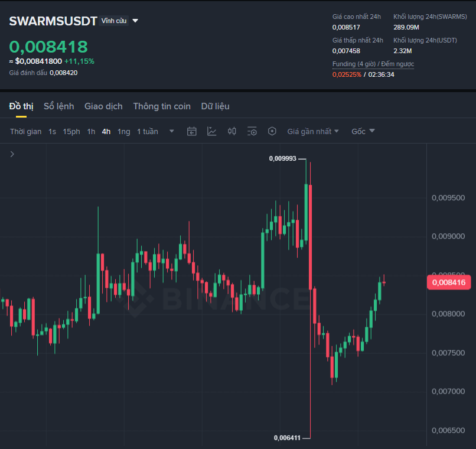Click the red 0,008416 price axis marker

point(449,282)
